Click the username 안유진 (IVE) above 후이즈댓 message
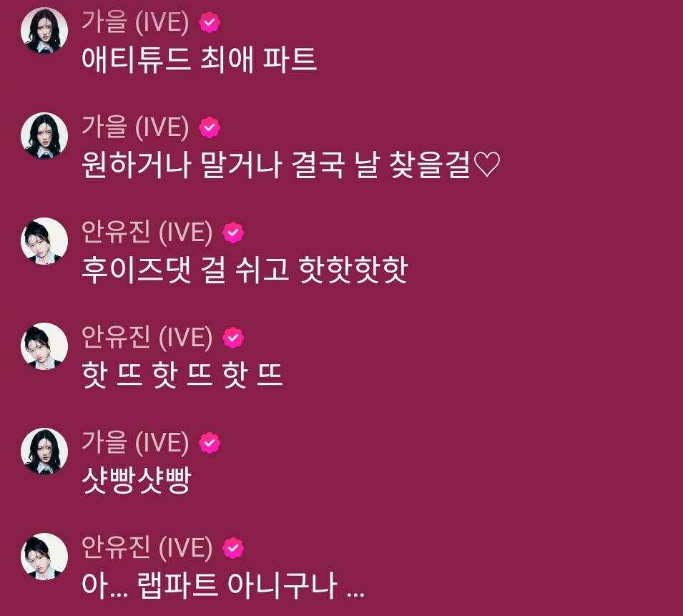 tap(147, 233)
